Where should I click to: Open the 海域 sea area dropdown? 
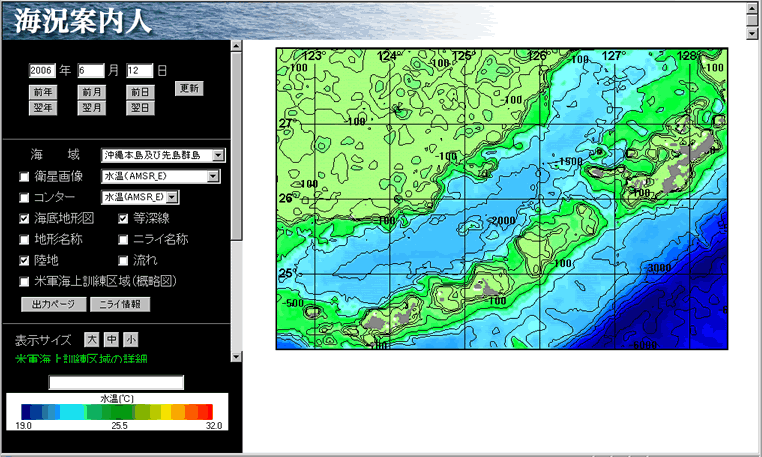[163, 155]
